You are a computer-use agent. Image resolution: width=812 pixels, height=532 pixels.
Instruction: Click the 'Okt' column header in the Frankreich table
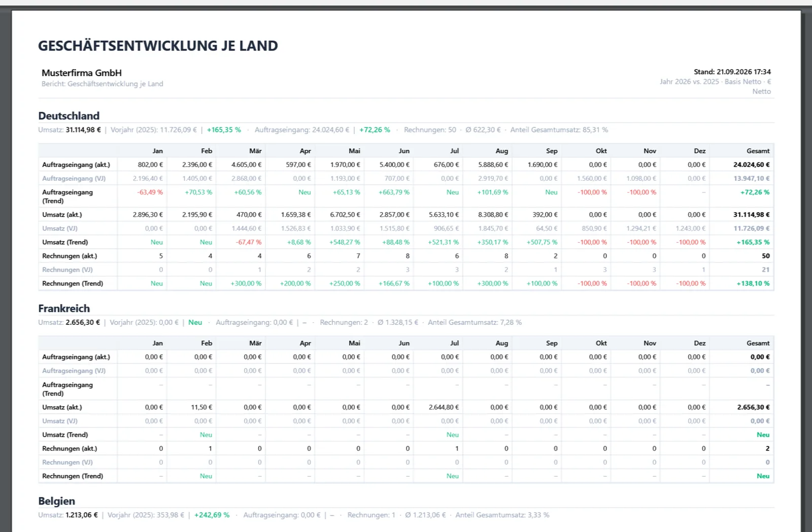(601, 343)
